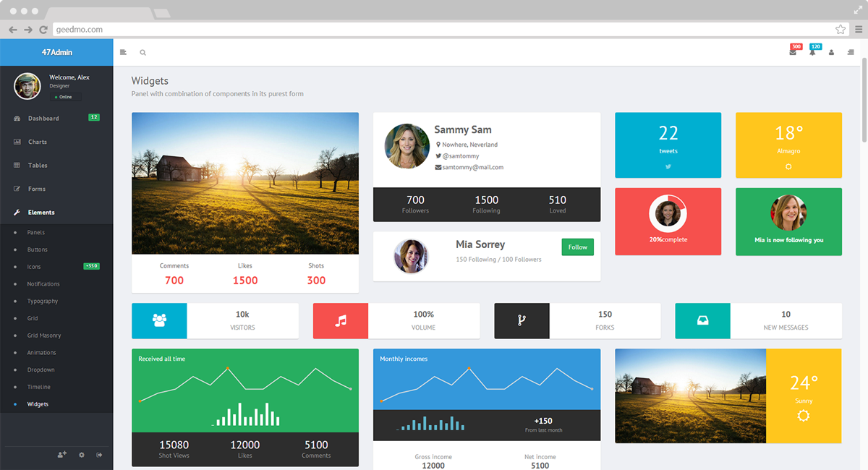The width and height of the screenshot is (868, 470).
Task: Click the red music note Volume icon
Action: (x=341, y=321)
